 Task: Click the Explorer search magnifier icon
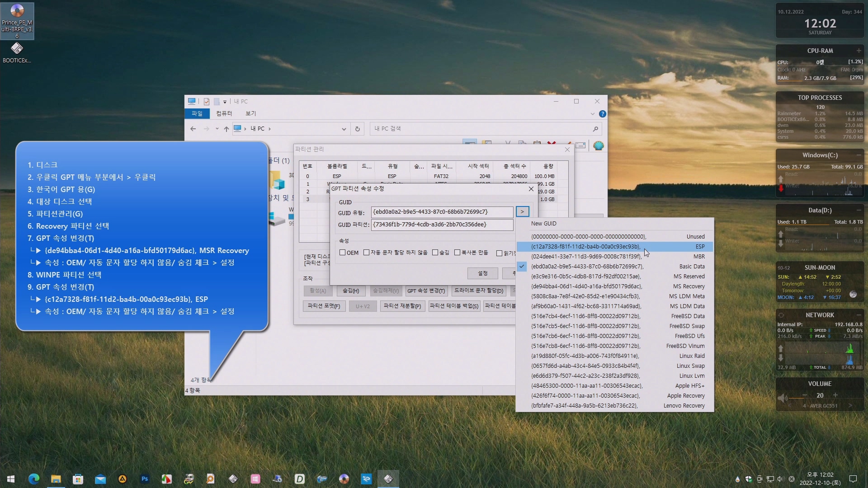[595, 129]
